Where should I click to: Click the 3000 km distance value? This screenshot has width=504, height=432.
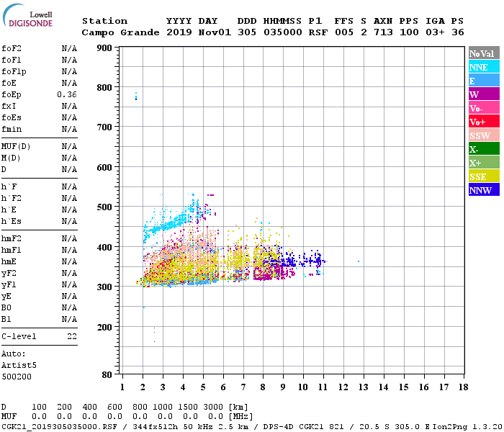[x=213, y=408]
